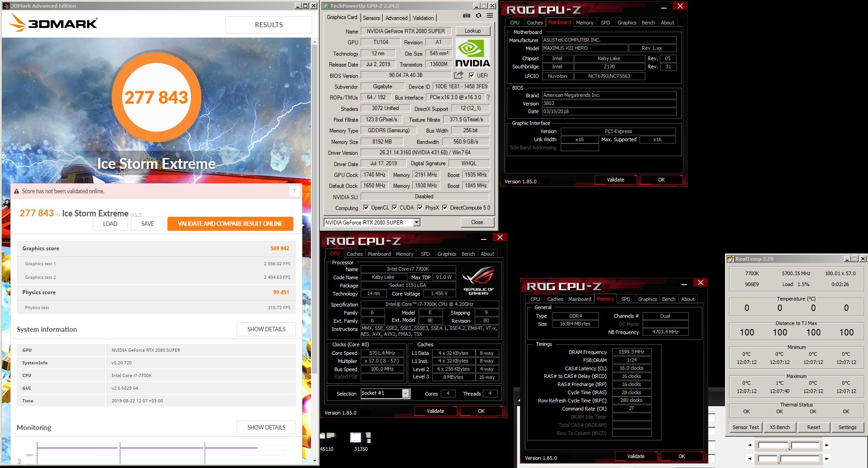This screenshot has height=468, width=868.
Task: Click the GPU Name field in GPU-Z
Action: (x=405, y=31)
